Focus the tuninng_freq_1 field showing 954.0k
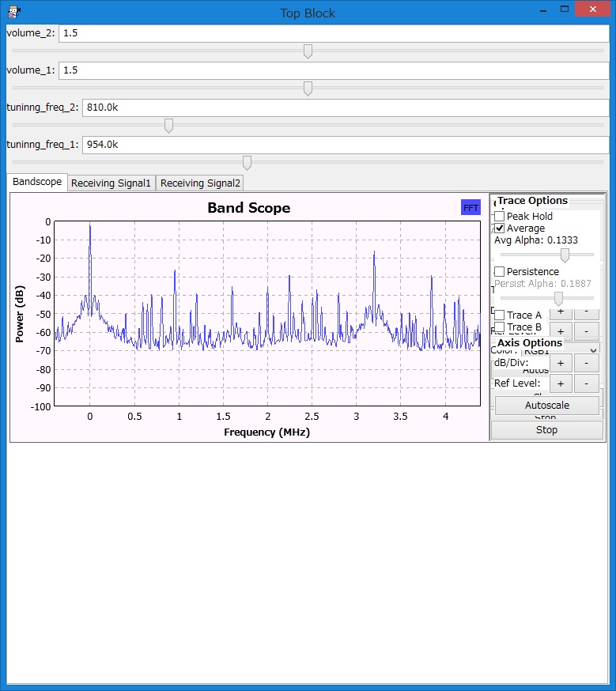The width and height of the screenshot is (616, 691). 346,145
